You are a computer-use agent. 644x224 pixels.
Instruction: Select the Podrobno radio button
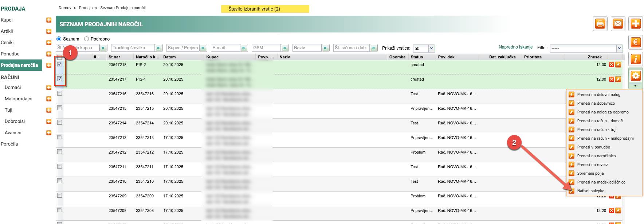[x=87, y=39]
